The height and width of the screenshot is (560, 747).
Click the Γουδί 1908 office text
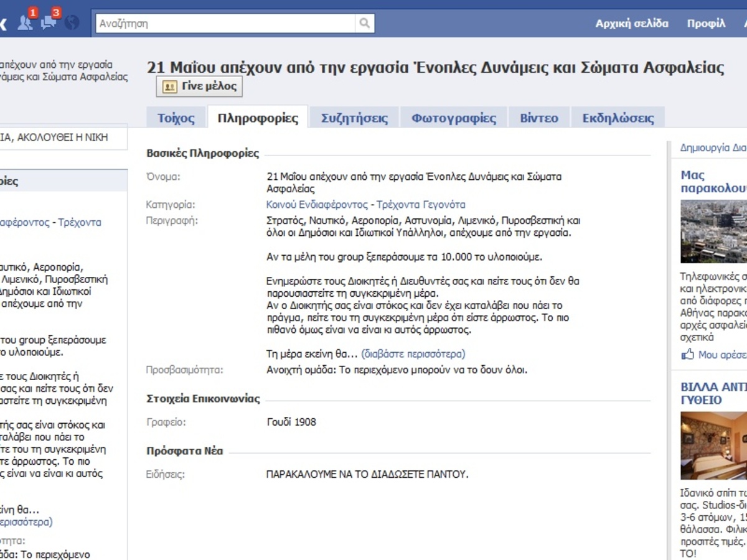291,422
